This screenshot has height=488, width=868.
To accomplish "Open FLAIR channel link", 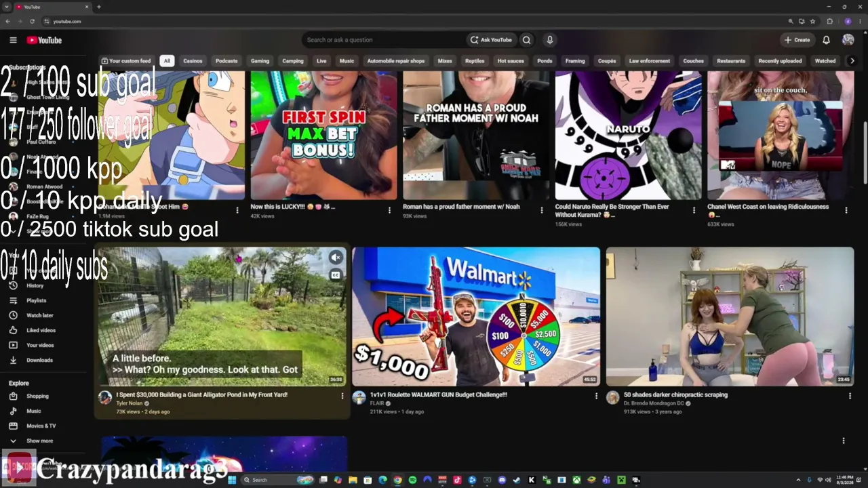I will coord(377,403).
